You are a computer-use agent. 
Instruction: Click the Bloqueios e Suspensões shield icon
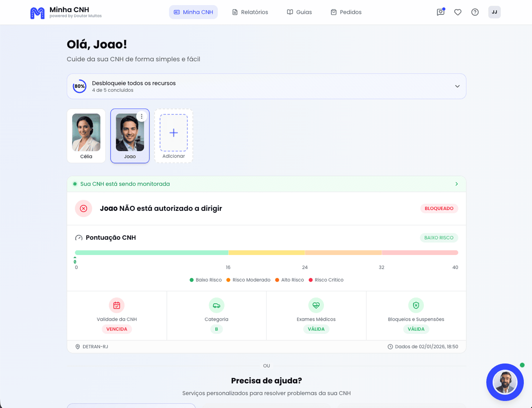tap(416, 305)
